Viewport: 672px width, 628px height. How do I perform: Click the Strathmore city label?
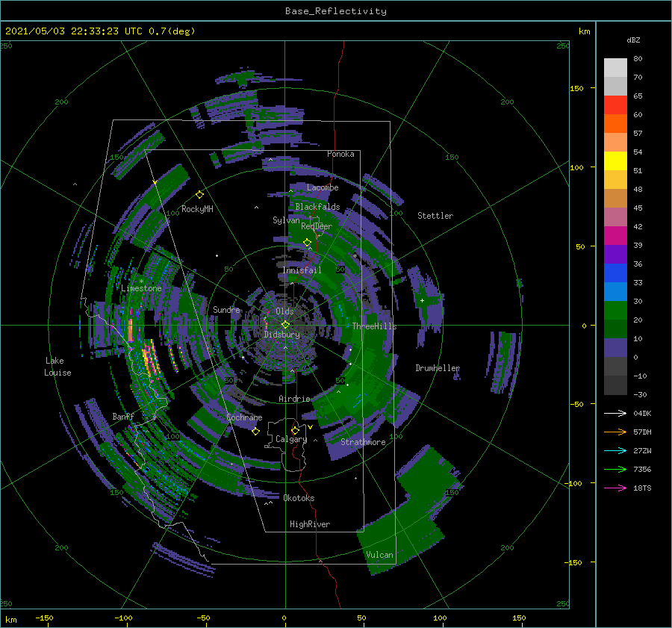[x=363, y=442]
